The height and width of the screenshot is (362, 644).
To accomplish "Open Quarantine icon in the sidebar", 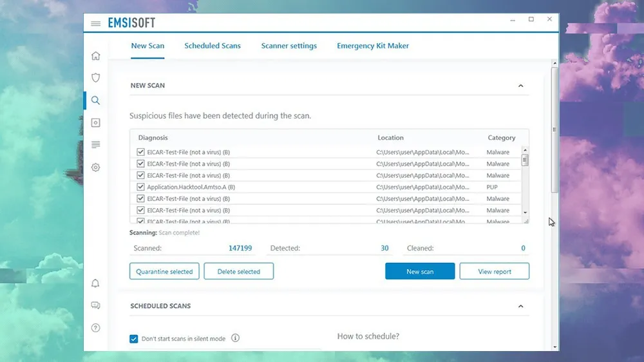I will (x=96, y=122).
